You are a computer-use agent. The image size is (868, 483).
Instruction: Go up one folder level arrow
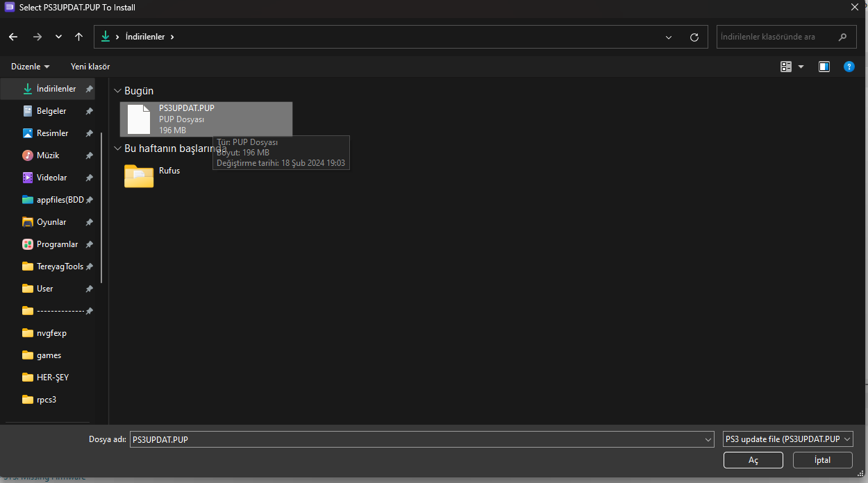(78, 37)
